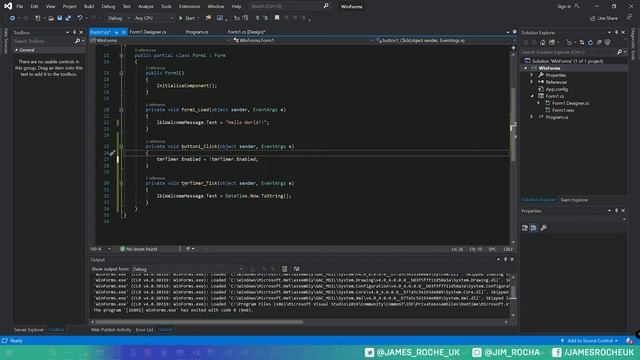640x360 pixels.
Task: Click the bookmark icon in the toolbar
Action: tap(277, 18)
